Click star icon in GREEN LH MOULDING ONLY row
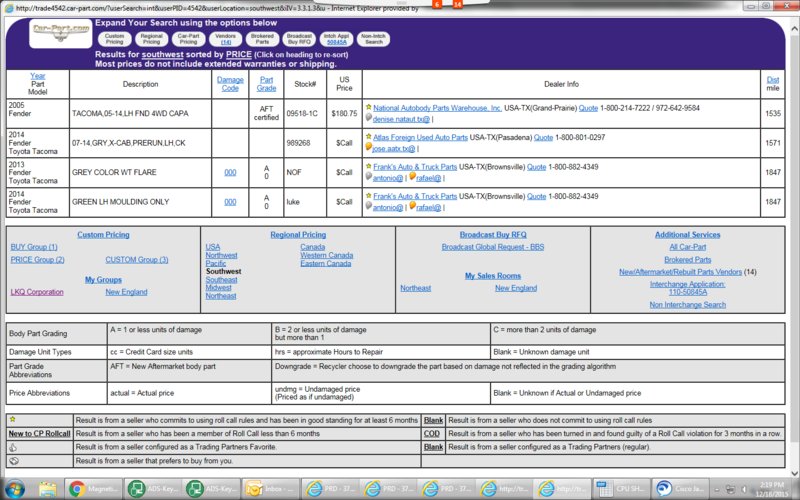The height and width of the screenshot is (500, 800). 368,195
